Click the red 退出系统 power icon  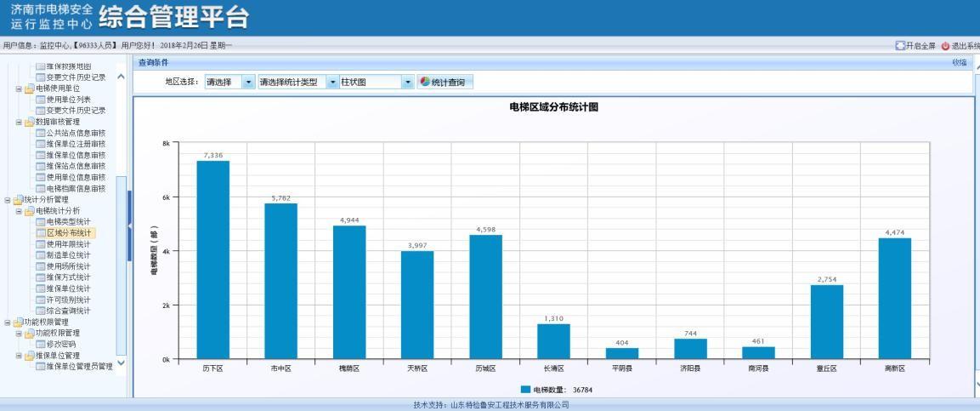tap(945, 45)
